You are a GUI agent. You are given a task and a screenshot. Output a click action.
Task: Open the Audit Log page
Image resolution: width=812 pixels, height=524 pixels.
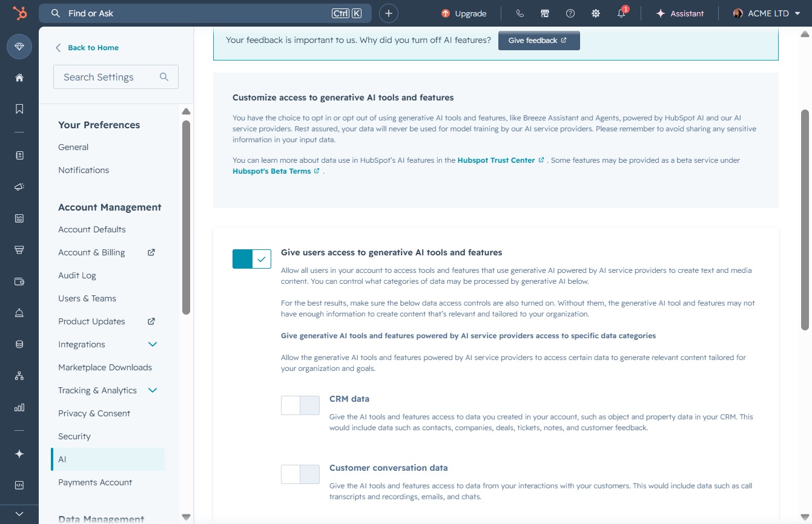[77, 275]
